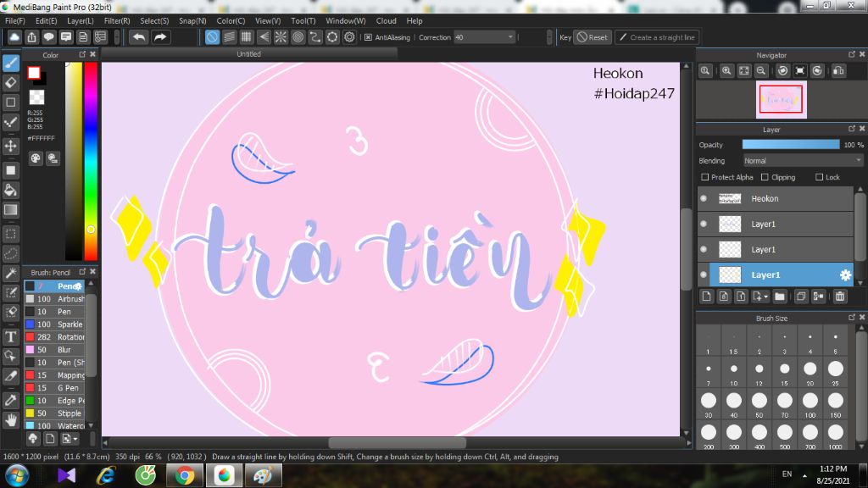Enable crisscross grid snap
868x488 pixels.
coord(247,37)
